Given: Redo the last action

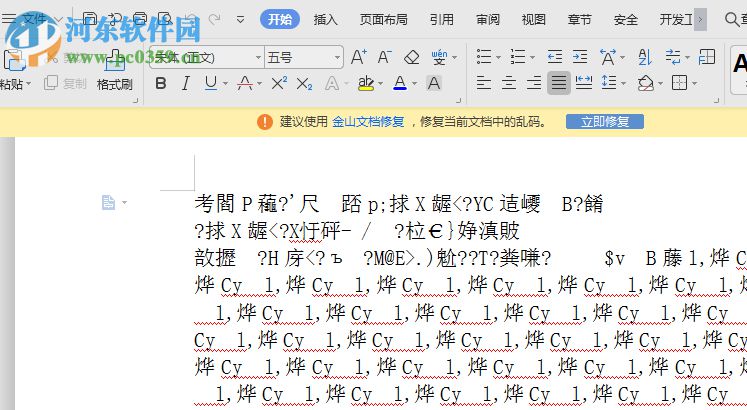Looking at the screenshot, I should [x=214, y=20].
